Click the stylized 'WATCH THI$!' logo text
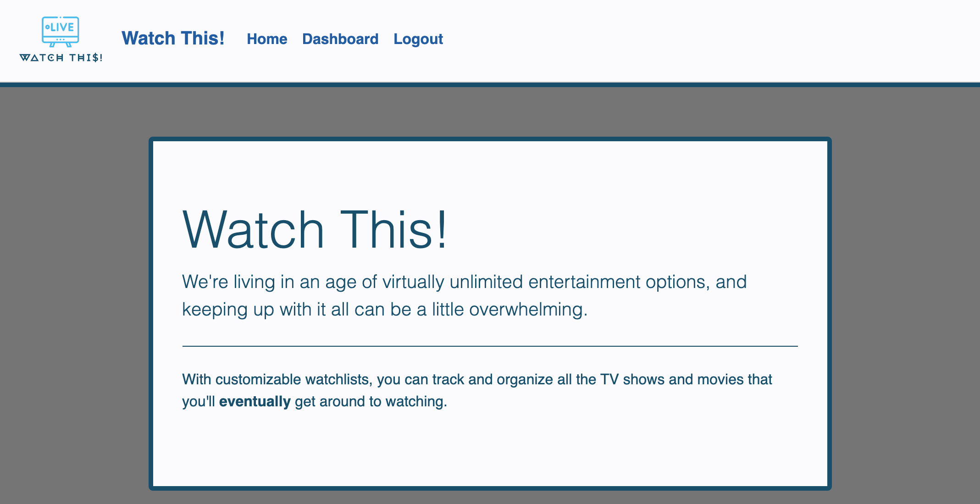 tap(61, 58)
